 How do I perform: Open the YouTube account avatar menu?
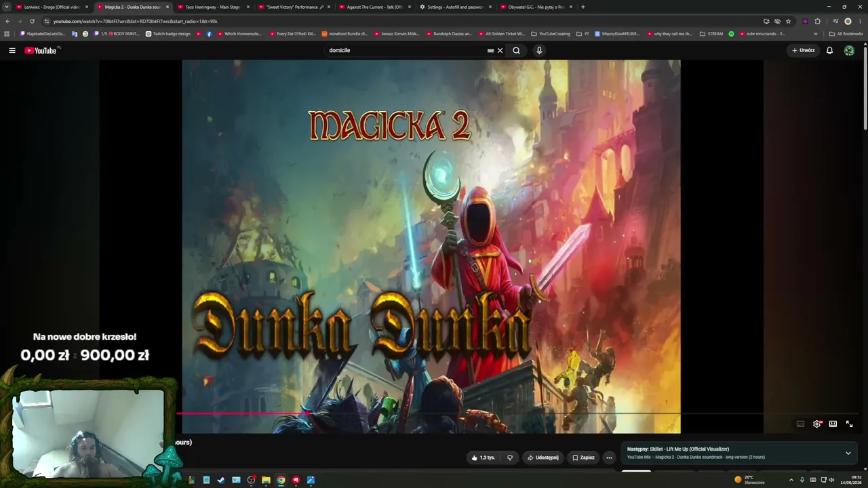coord(849,50)
